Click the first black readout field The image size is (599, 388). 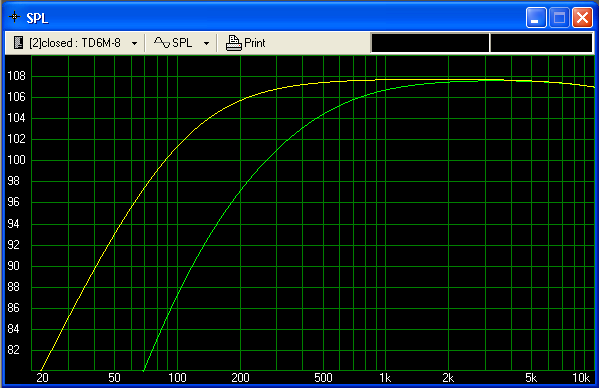pos(430,42)
